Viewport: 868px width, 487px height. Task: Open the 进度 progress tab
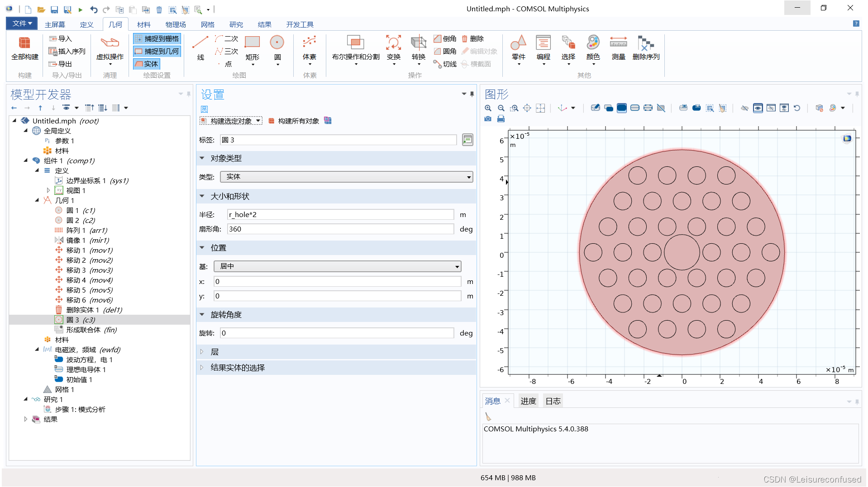528,401
